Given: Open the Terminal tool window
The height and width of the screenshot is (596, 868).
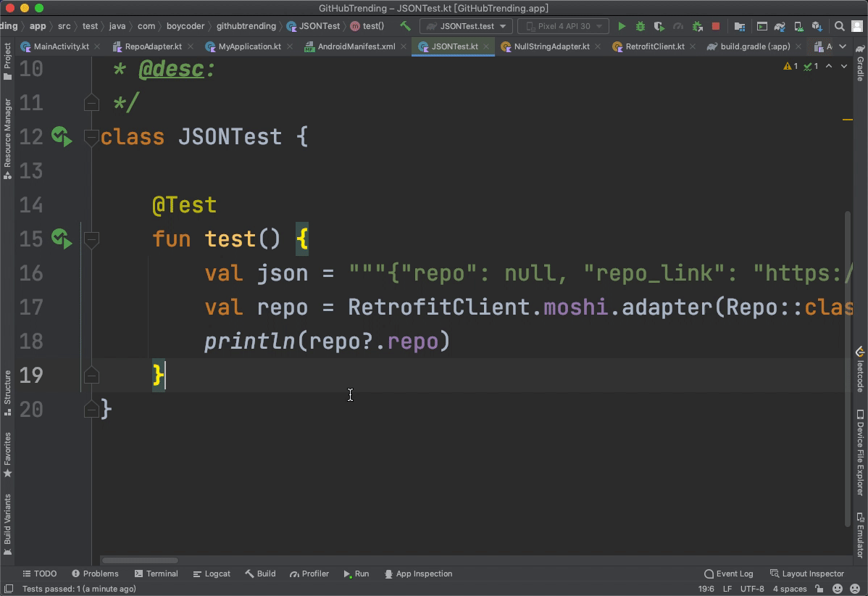Looking at the screenshot, I should click(x=156, y=574).
